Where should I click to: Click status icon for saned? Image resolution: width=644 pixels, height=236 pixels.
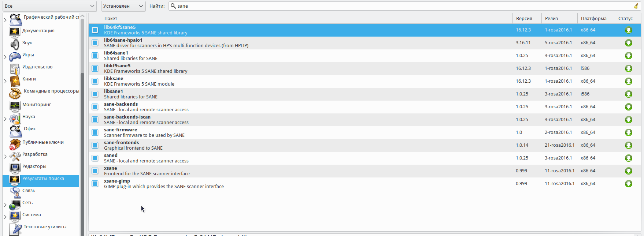(628, 158)
